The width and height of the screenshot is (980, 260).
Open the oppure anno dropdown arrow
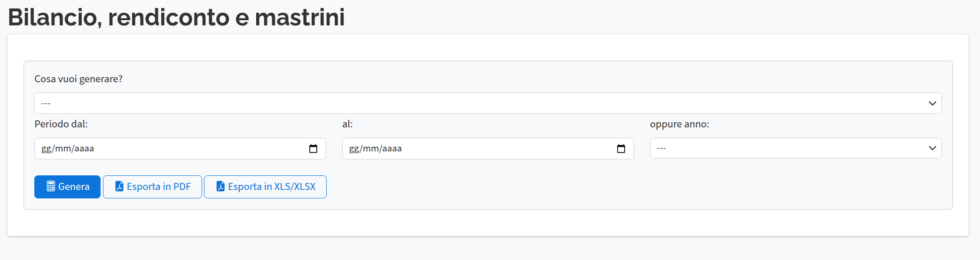coord(932,148)
